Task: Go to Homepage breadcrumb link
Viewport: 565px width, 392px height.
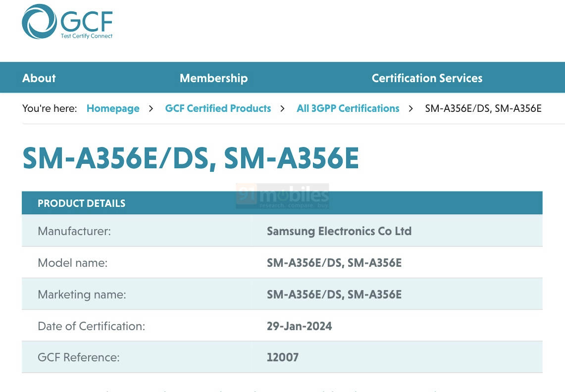Action: coord(113,108)
